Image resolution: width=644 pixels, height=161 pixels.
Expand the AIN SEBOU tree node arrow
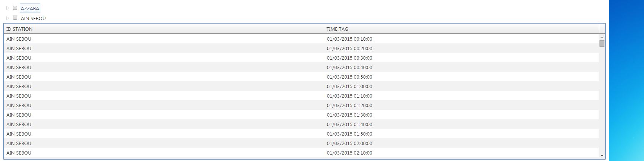[x=8, y=18]
